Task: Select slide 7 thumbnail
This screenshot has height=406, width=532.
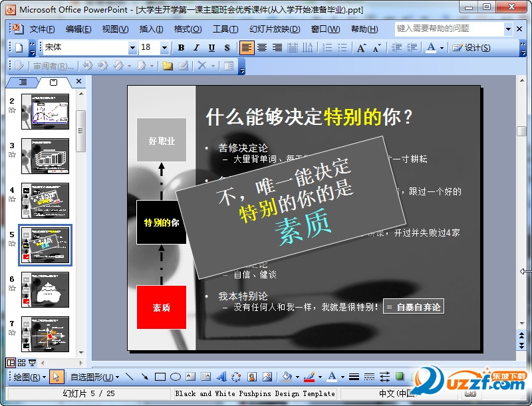Action: pyautogui.click(x=45, y=334)
